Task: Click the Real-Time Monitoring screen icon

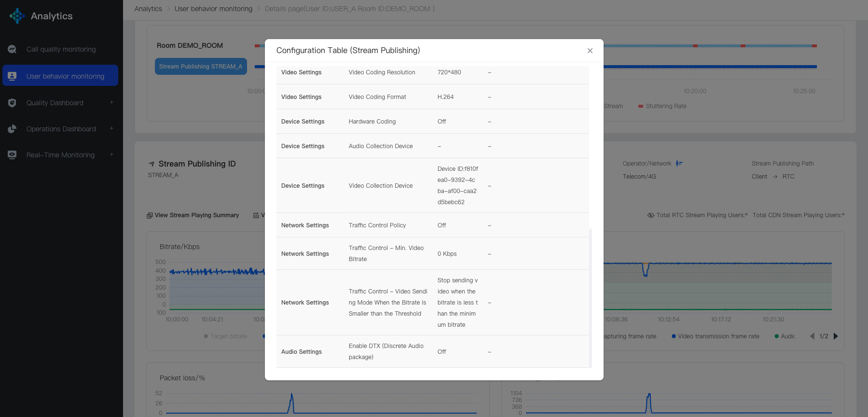Action: [12, 155]
